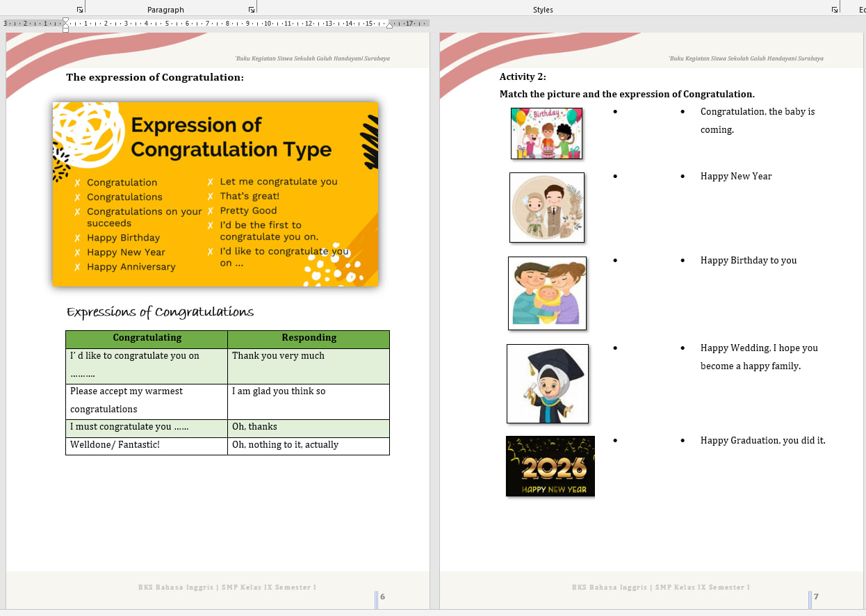
Task: Open the Paragraph settings dialog launcher
Action: click(251, 10)
